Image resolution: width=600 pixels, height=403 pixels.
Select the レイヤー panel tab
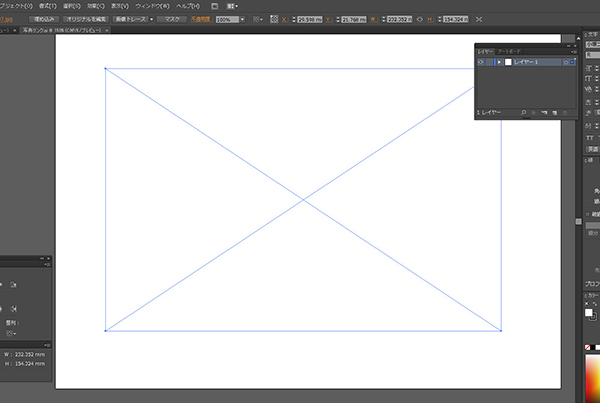point(485,51)
